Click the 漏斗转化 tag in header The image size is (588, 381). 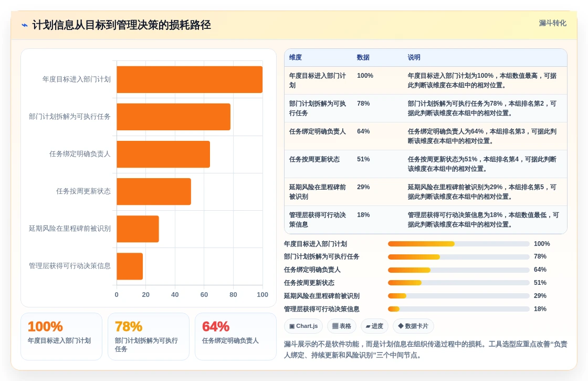[x=552, y=23]
